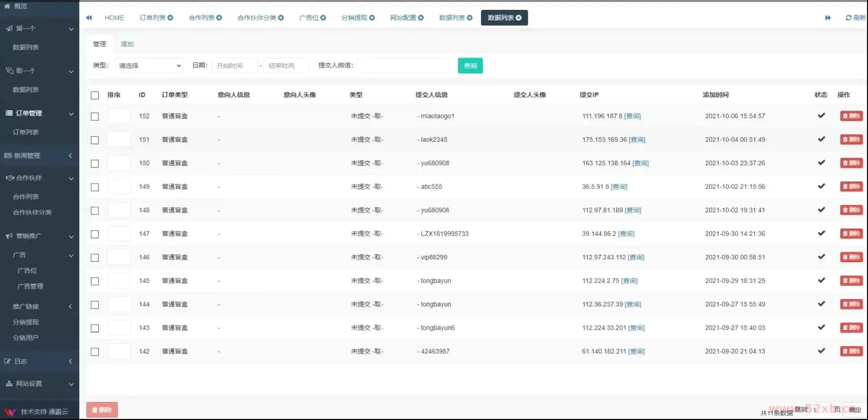The image size is (868, 420).
Task: Click the status checkmark for row ID 152
Action: [x=821, y=116]
